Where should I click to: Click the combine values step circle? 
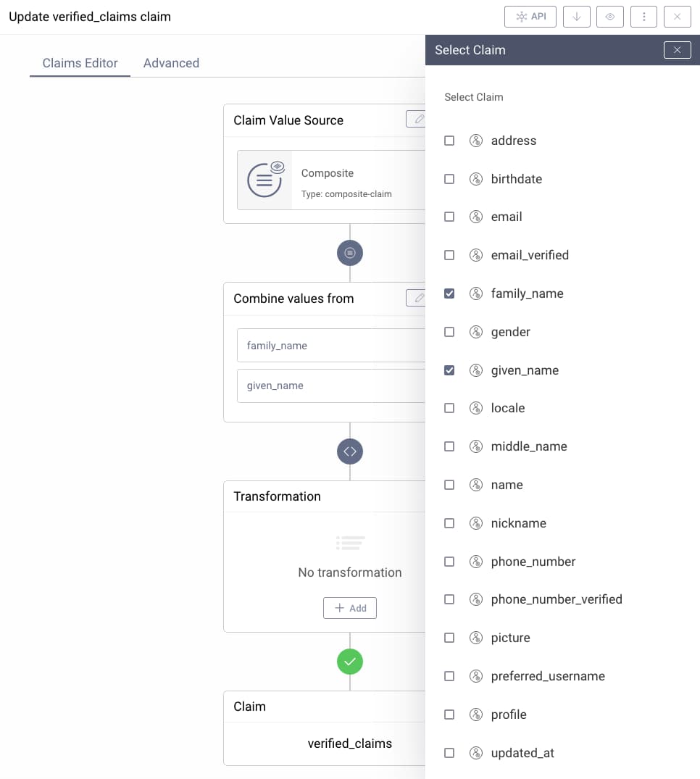coord(350,253)
